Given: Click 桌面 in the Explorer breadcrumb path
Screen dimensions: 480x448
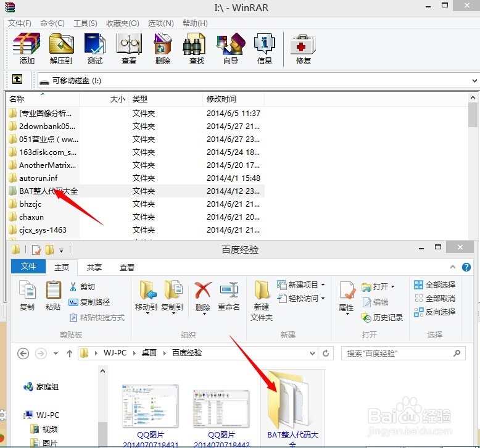Looking at the screenshot, I should coord(149,353).
